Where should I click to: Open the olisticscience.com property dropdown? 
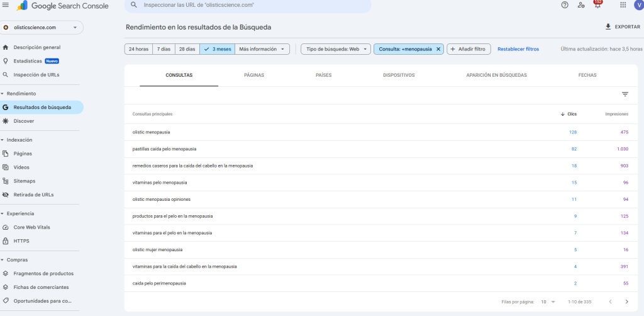(x=42, y=28)
